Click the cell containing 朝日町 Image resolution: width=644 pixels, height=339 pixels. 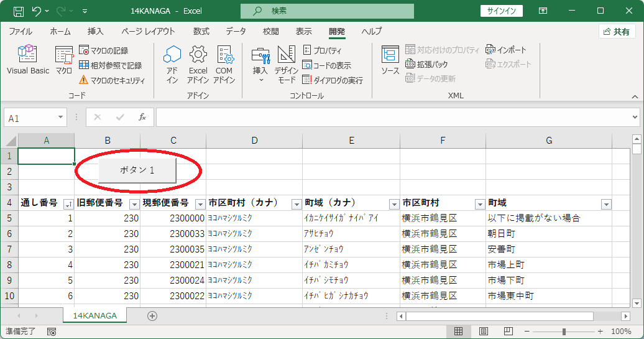pyautogui.click(x=549, y=234)
